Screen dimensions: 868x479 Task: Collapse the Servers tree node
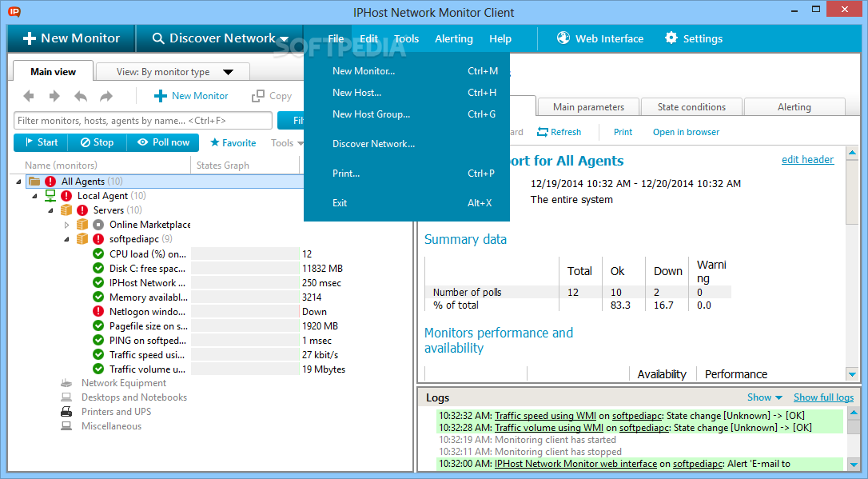(x=51, y=210)
